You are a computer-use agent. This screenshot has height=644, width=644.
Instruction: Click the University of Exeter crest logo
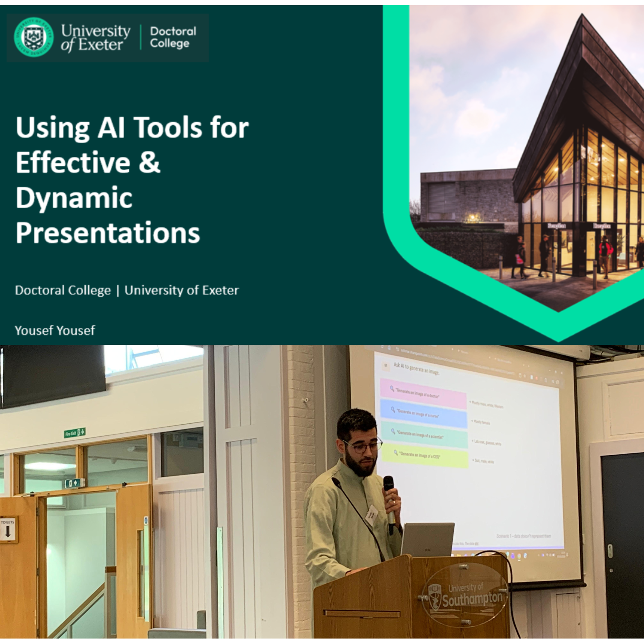pyautogui.click(x=34, y=37)
